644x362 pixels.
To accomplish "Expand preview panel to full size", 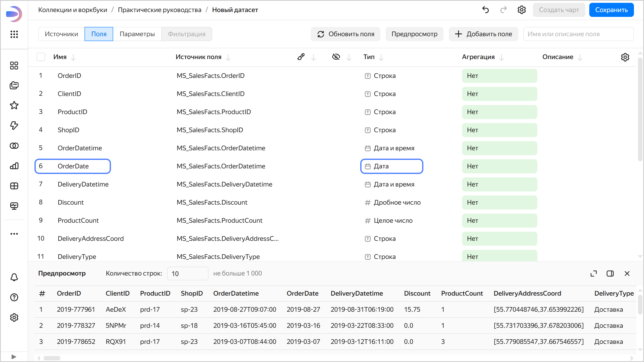I will pos(593,274).
